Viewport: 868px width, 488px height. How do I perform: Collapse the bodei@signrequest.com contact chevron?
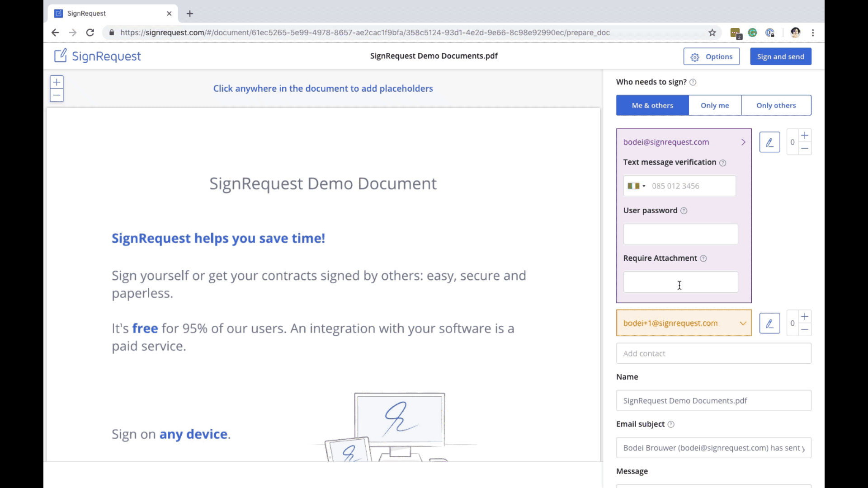743,142
